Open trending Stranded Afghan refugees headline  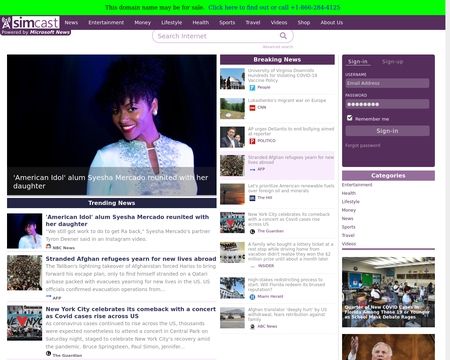(x=131, y=259)
